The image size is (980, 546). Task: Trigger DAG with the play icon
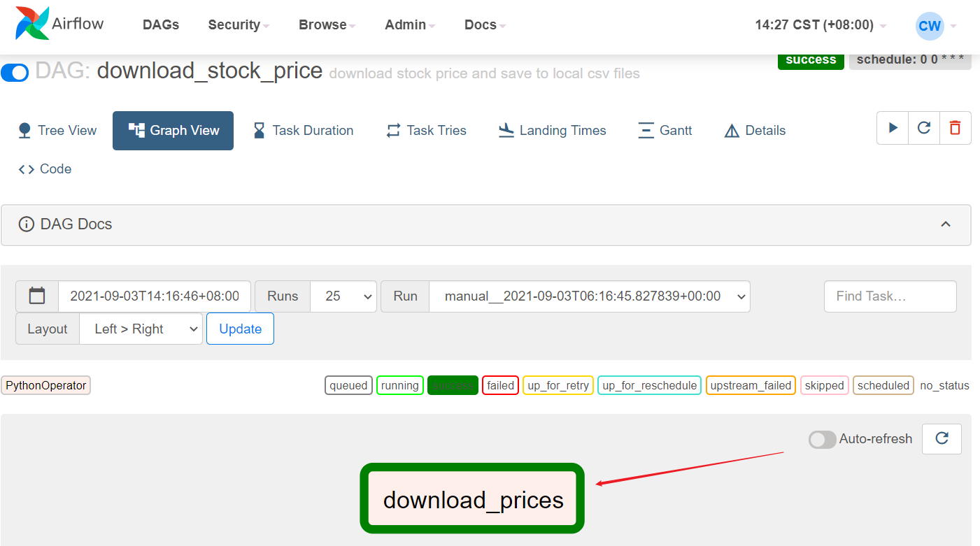pos(893,128)
